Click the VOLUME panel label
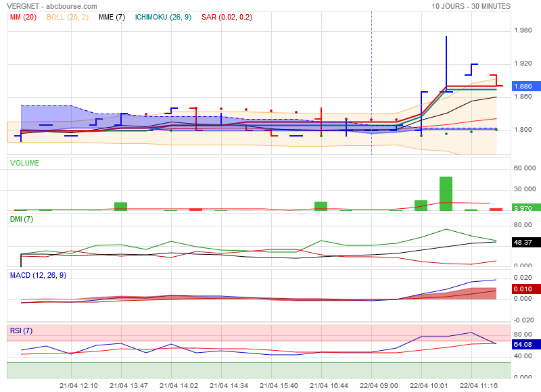Image resolution: width=541 pixels, height=392 pixels. click(24, 163)
